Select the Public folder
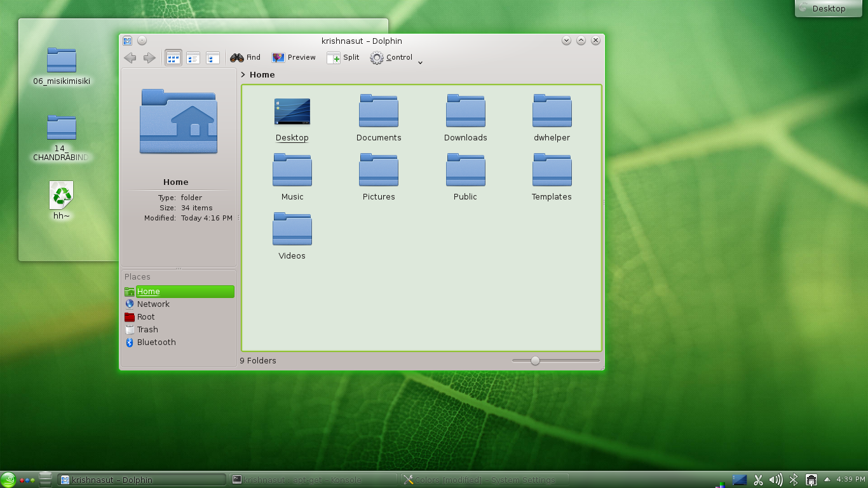Image resolution: width=868 pixels, height=488 pixels. (x=466, y=177)
